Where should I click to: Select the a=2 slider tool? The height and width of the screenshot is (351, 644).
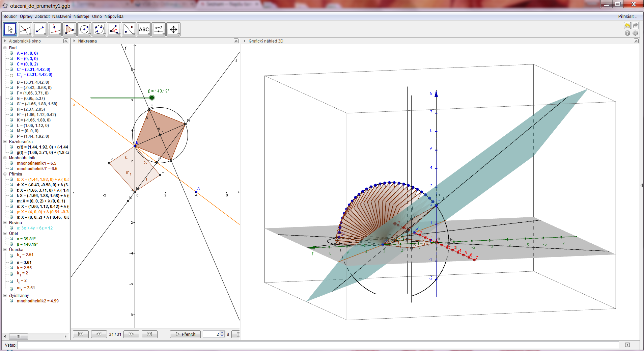[159, 29]
